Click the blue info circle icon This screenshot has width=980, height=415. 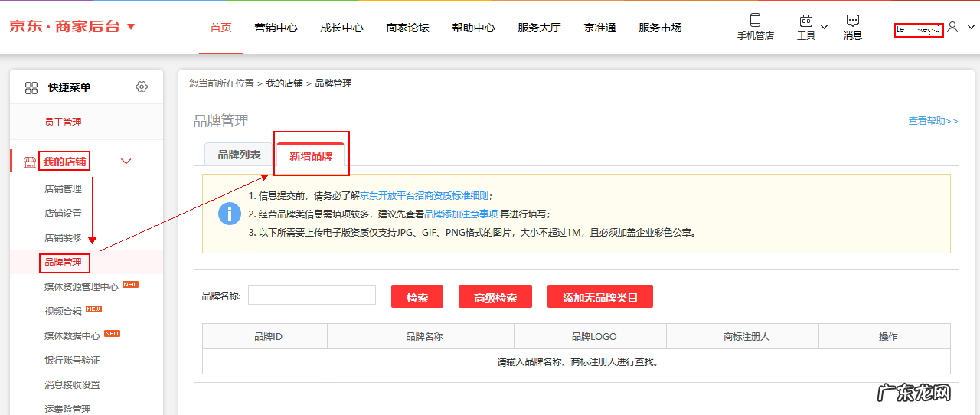click(230, 214)
